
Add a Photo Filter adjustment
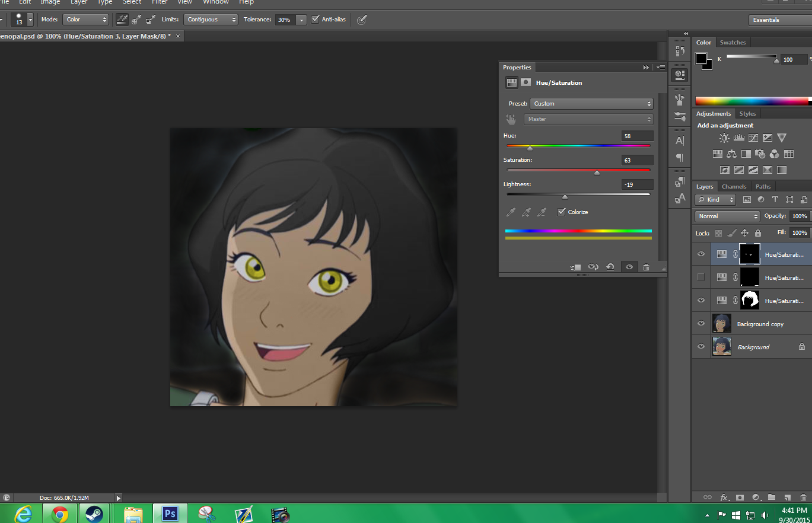tap(760, 154)
